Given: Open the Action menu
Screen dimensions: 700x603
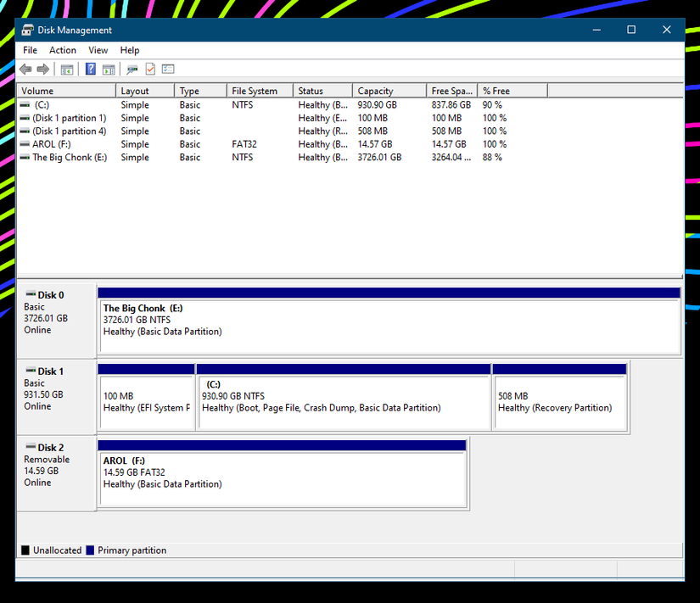Looking at the screenshot, I should [63, 51].
